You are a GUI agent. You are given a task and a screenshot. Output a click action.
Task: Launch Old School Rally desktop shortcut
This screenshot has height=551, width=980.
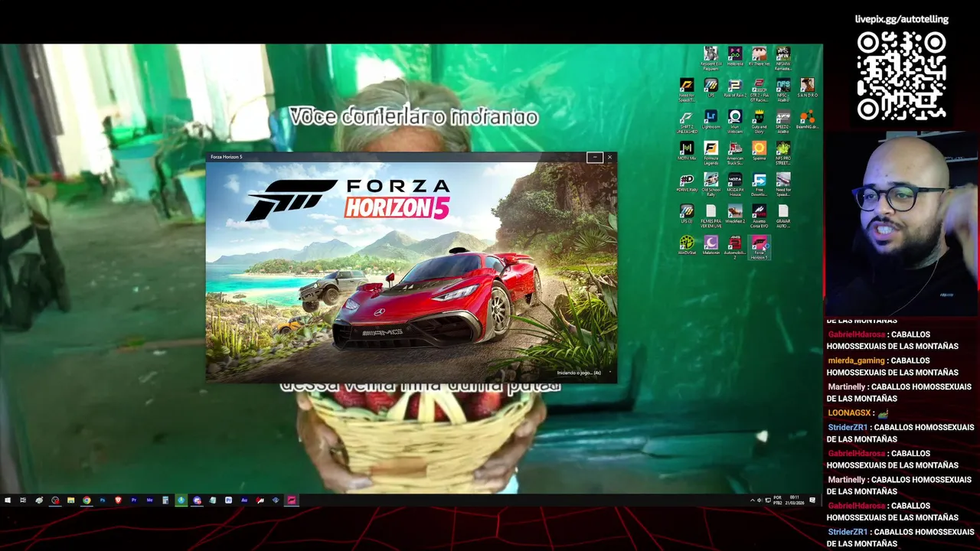(x=710, y=185)
